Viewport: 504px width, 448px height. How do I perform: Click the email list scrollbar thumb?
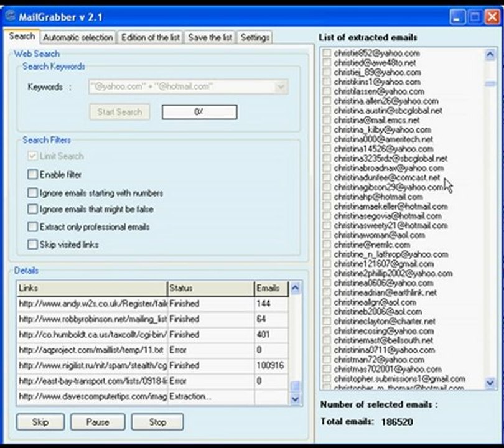tap(490, 84)
